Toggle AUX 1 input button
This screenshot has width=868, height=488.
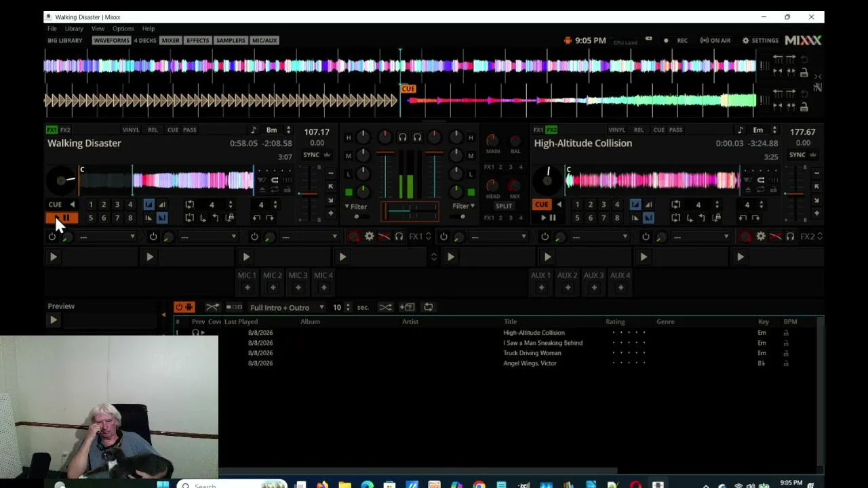[x=541, y=287]
